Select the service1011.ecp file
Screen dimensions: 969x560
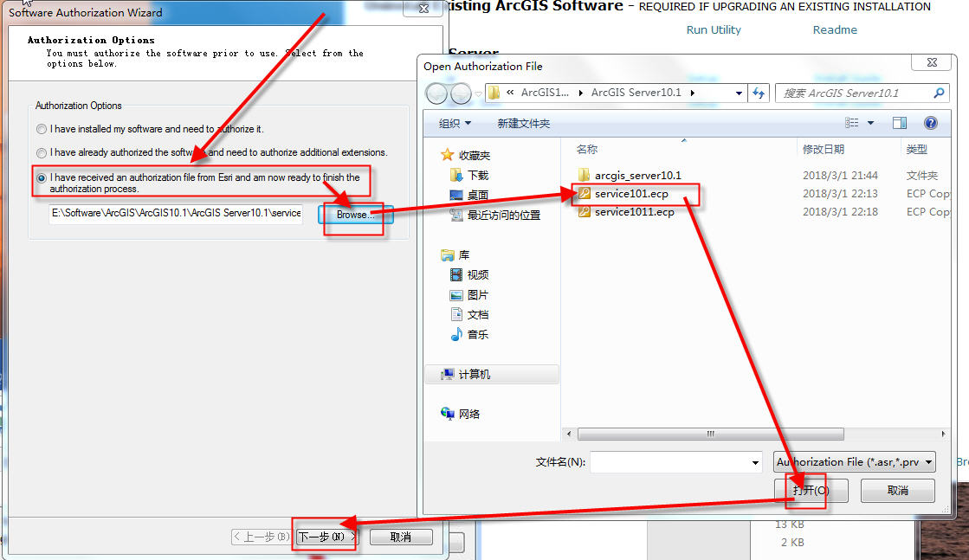[626, 212]
